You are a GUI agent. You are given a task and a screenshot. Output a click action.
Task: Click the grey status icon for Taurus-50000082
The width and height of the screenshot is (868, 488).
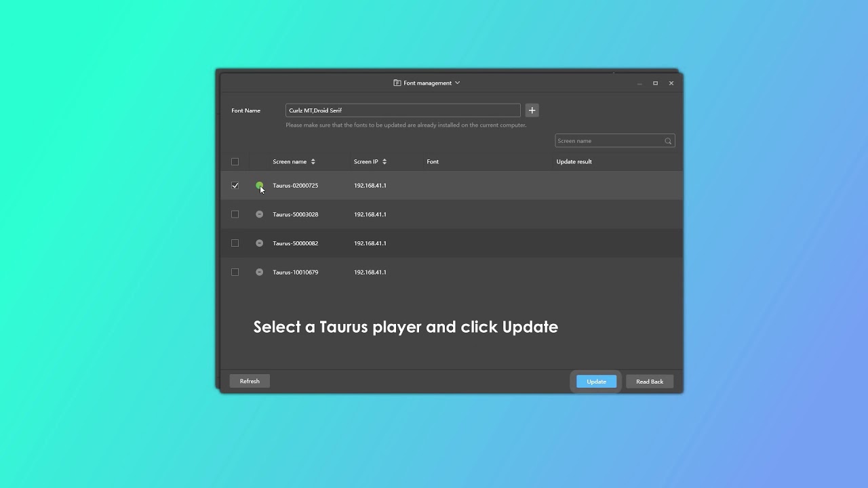259,243
